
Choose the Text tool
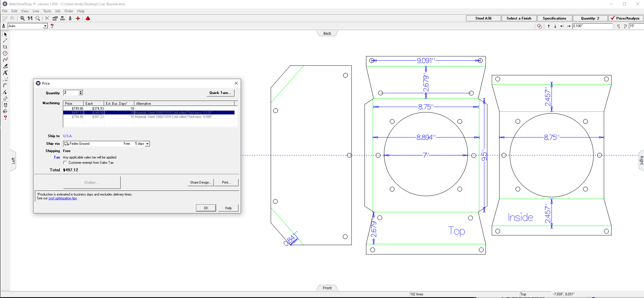pyautogui.click(x=5, y=73)
